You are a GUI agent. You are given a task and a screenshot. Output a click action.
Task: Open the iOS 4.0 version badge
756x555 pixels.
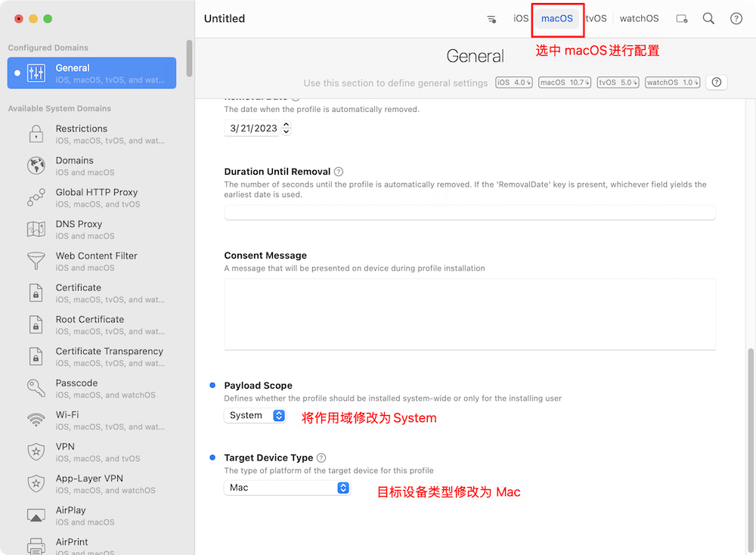pos(514,82)
